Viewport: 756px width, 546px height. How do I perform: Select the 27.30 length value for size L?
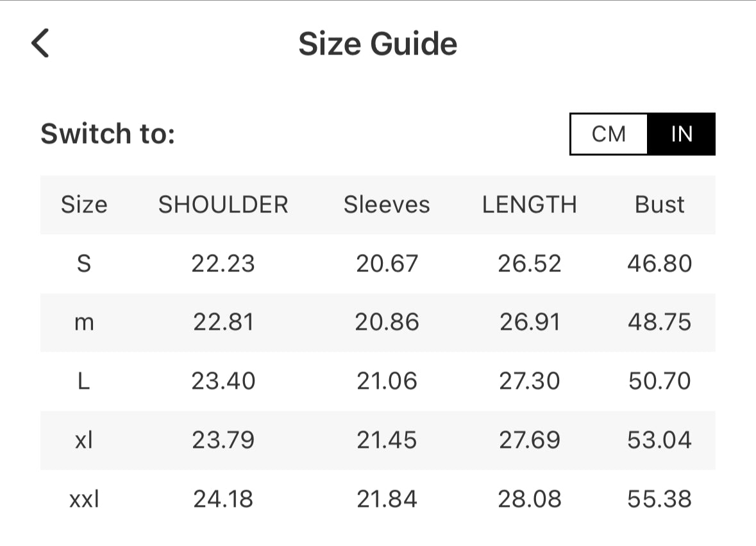point(530,381)
